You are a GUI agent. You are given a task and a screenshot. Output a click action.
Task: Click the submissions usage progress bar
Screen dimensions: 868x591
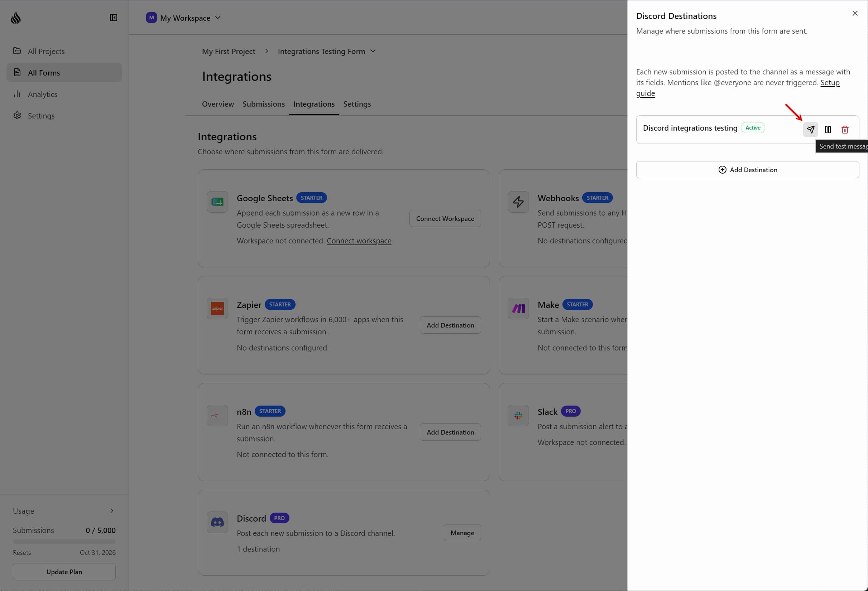coord(64,541)
